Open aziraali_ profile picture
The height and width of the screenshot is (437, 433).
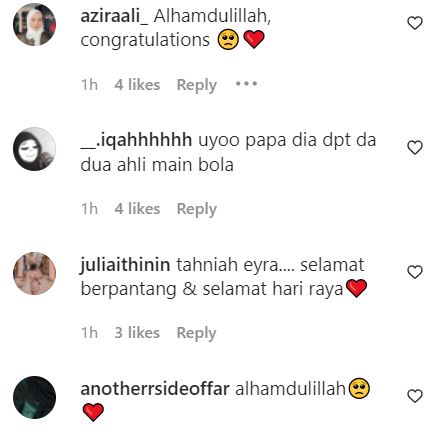click(x=34, y=24)
